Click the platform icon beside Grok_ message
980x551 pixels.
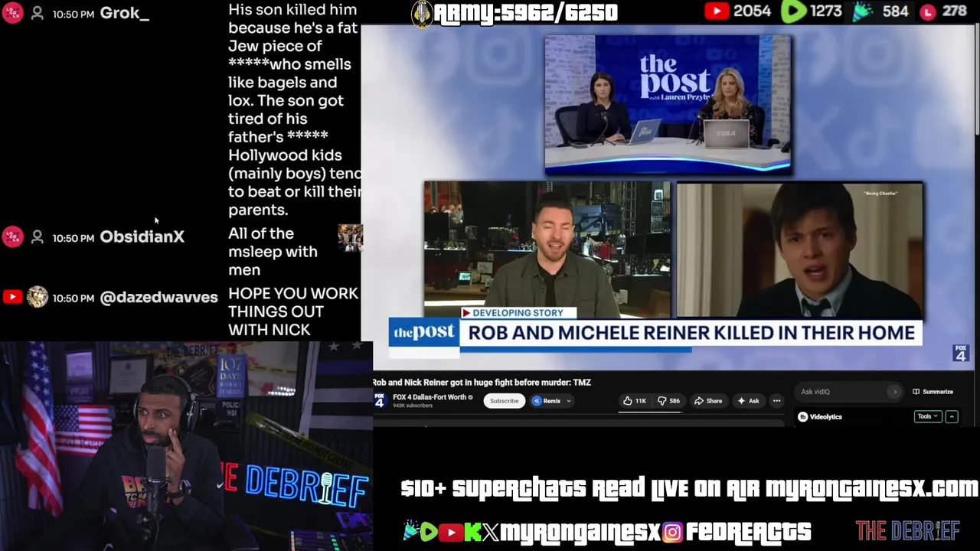[12, 13]
